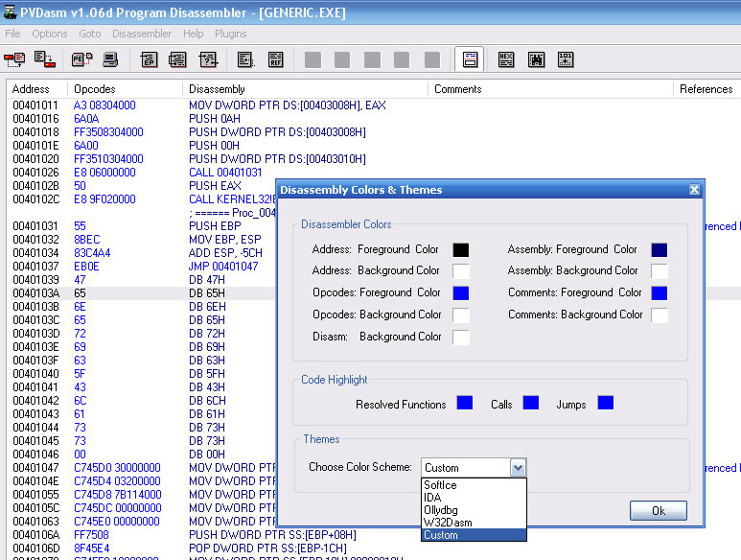741x560 pixels.
Task: Click the REF references toolbar icon
Action: [275, 59]
